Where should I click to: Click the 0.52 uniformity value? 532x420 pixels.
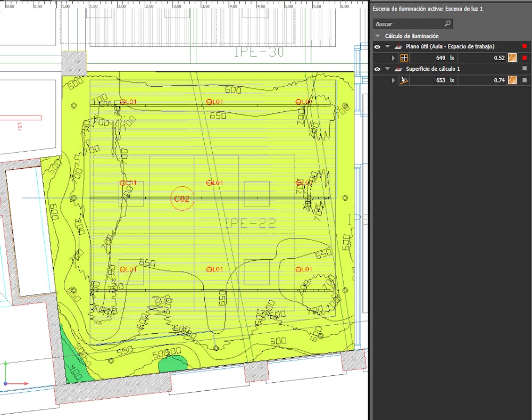(x=498, y=58)
